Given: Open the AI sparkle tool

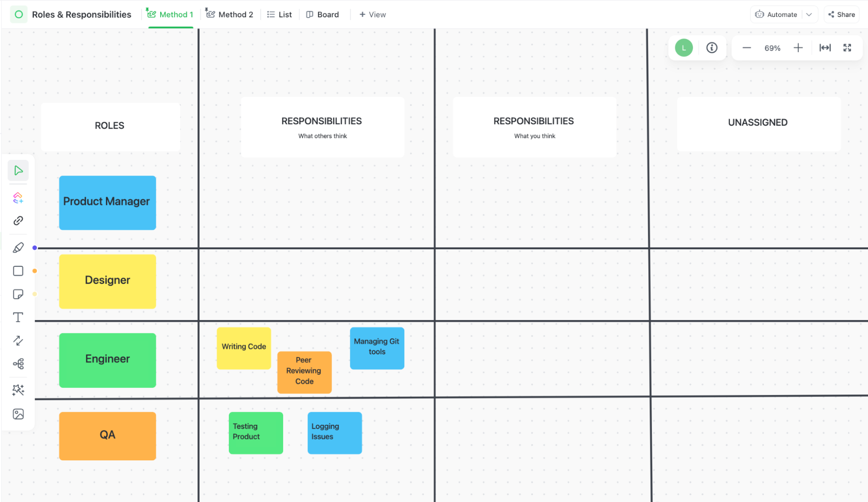Looking at the screenshot, I should pyautogui.click(x=18, y=390).
